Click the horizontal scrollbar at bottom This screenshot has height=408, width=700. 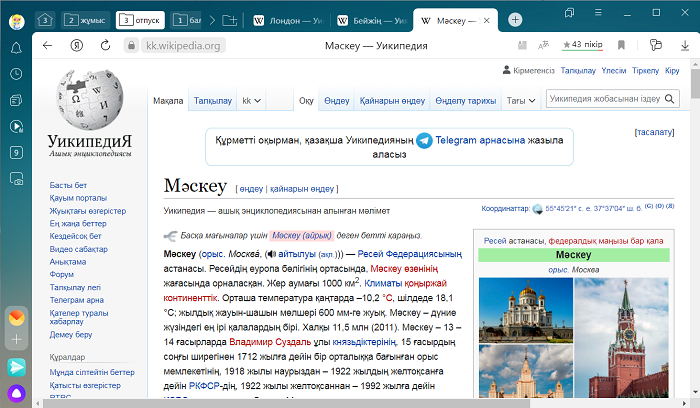(x=286, y=404)
